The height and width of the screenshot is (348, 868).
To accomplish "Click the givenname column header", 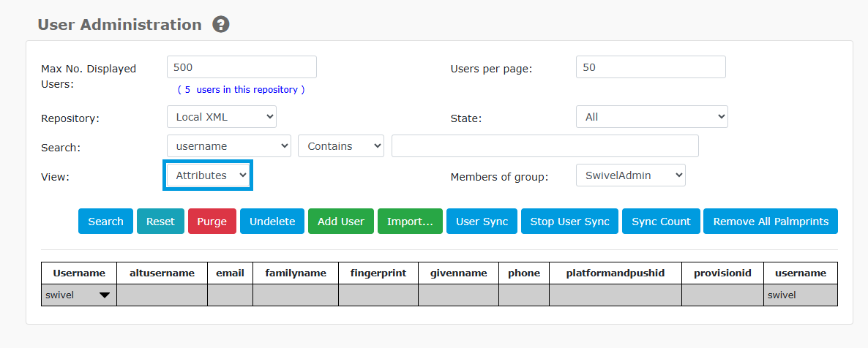I will tap(458, 273).
